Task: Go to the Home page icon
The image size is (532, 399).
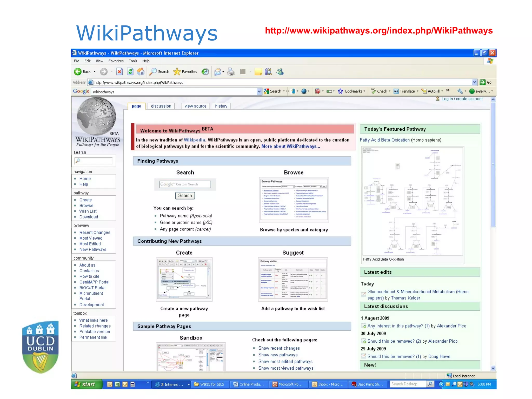Action: tap(141, 71)
